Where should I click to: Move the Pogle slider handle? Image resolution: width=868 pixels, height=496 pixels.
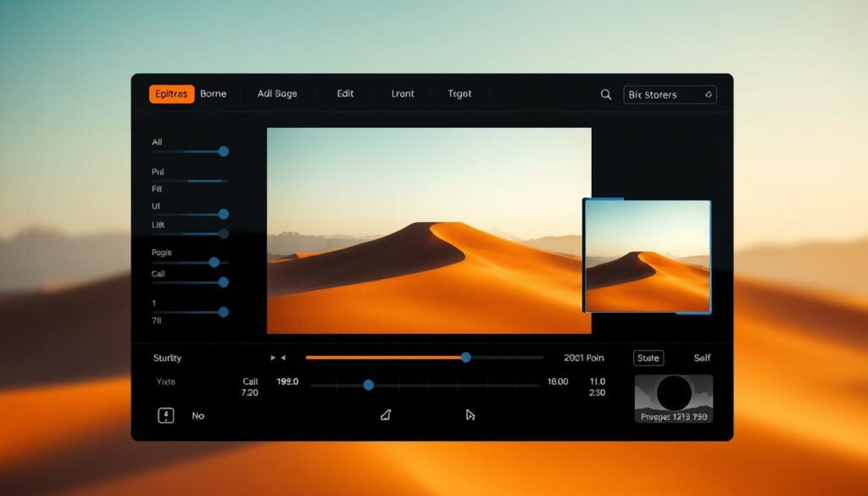point(214,262)
